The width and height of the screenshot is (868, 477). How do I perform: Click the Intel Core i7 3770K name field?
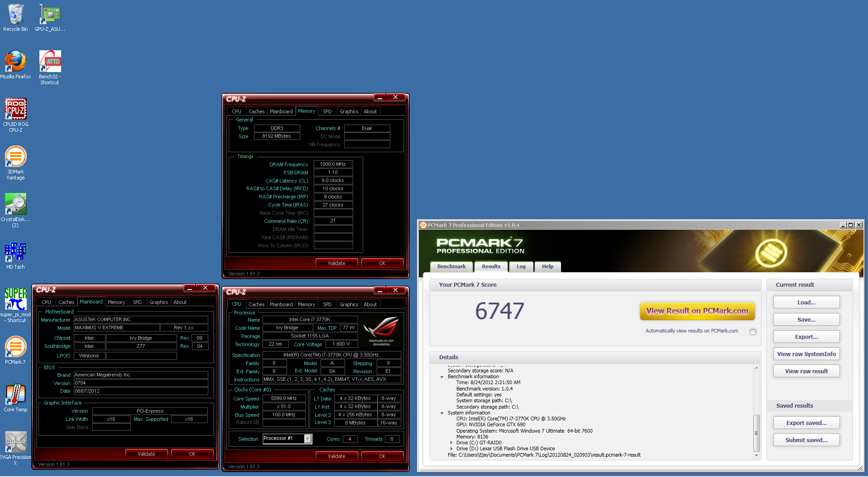coord(310,319)
